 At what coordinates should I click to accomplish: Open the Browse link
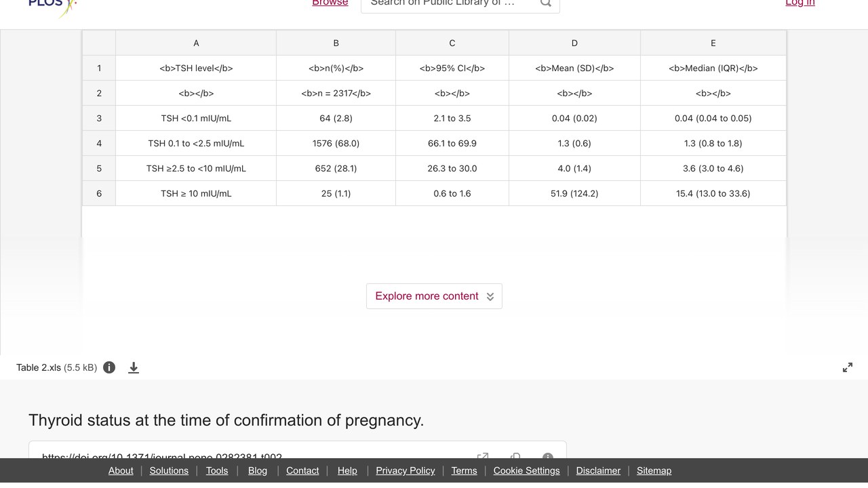coord(330,3)
